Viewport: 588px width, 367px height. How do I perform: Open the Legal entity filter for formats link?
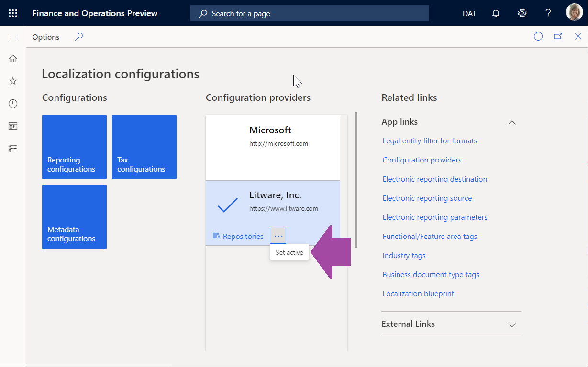(429, 140)
